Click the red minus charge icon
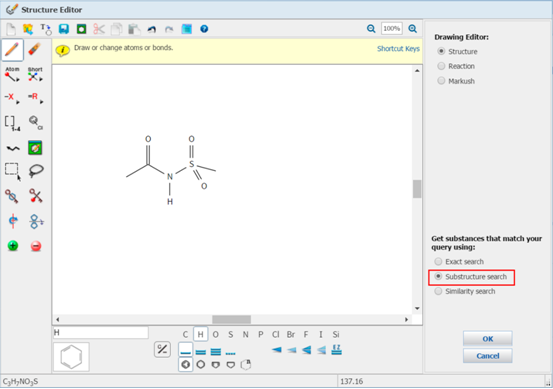553x389 pixels. [36, 246]
